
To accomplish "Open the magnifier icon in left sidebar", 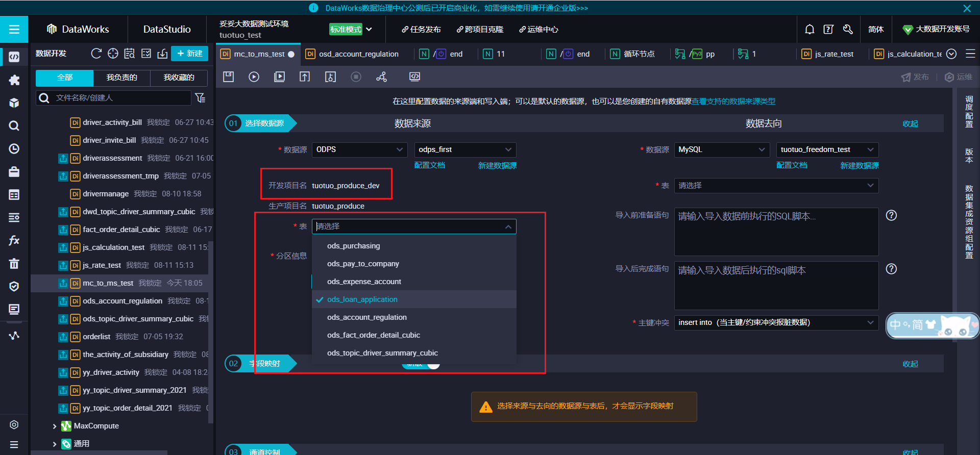I will click(14, 126).
